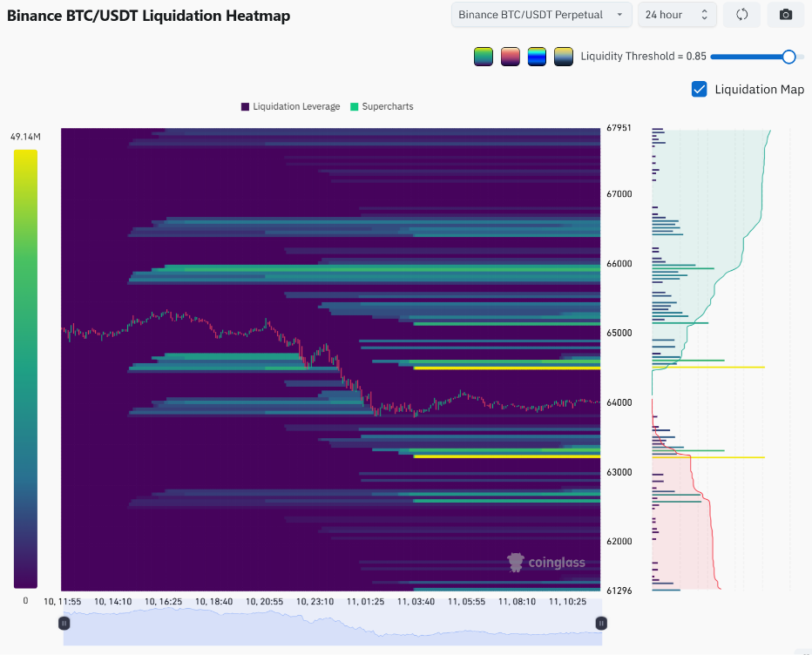Click the coinglass watermark logo
The image size is (812, 655).
click(546, 563)
